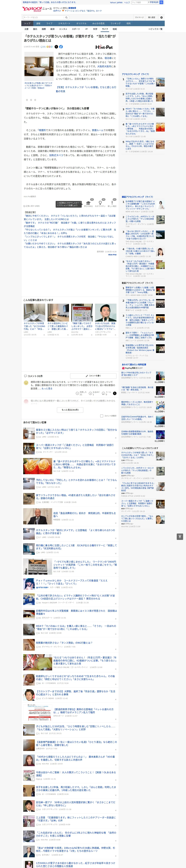The width and height of the screenshot is (186, 868).
Task: Click the コメントを書く pencil button
Action: [93, 376]
